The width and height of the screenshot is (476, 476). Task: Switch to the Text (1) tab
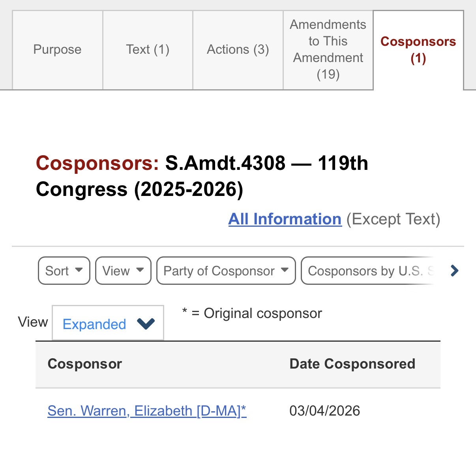(148, 50)
